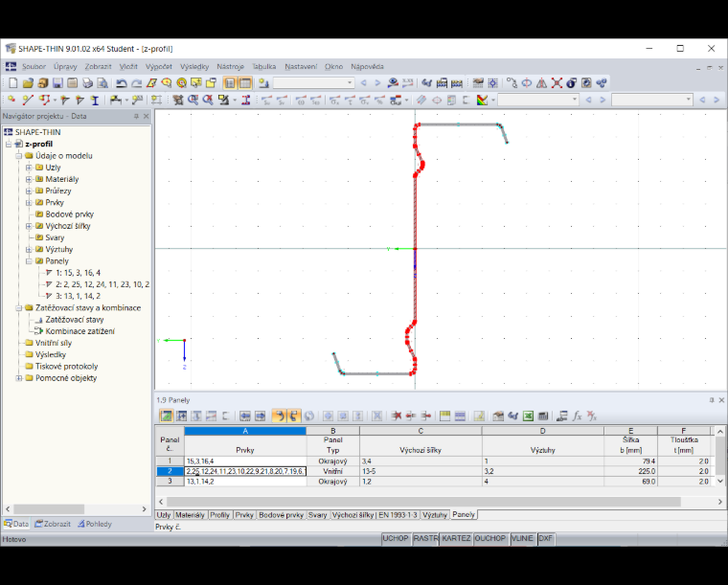Image resolution: width=728 pixels, height=585 pixels.
Task: Switch to the Materiály table tab
Action: [190, 515]
